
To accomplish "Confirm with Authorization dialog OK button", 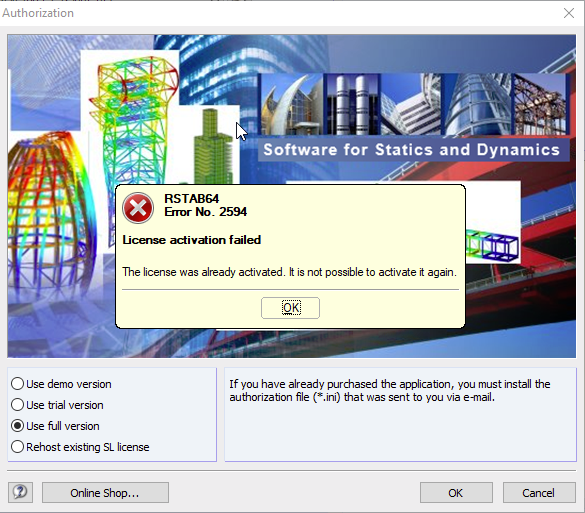I will pos(456,492).
